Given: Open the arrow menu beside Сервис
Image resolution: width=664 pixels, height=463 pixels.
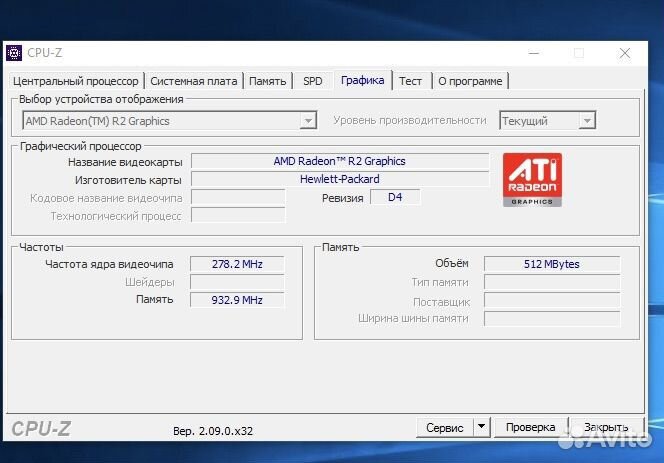Looking at the screenshot, I should tap(481, 427).
